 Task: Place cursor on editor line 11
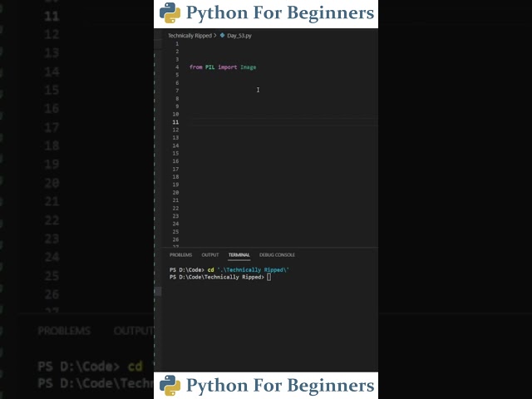click(283, 122)
